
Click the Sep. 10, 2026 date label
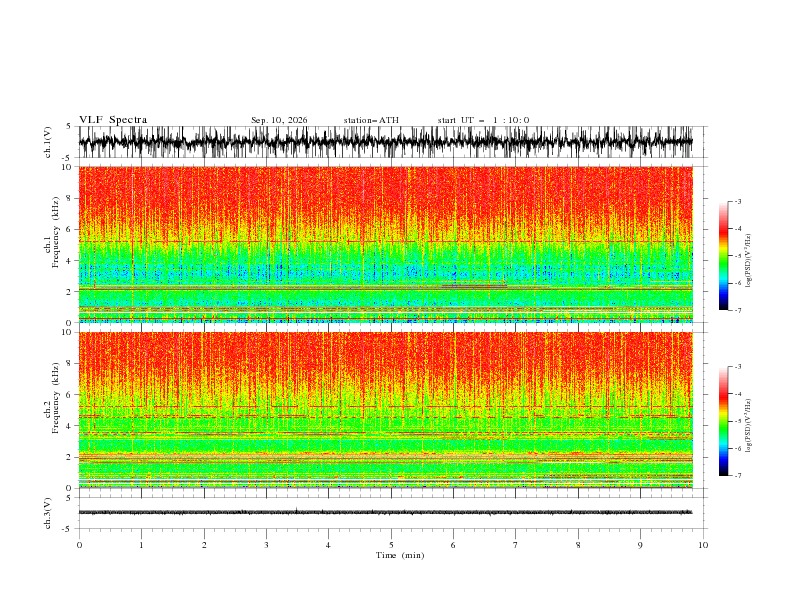tap(279, 120)
